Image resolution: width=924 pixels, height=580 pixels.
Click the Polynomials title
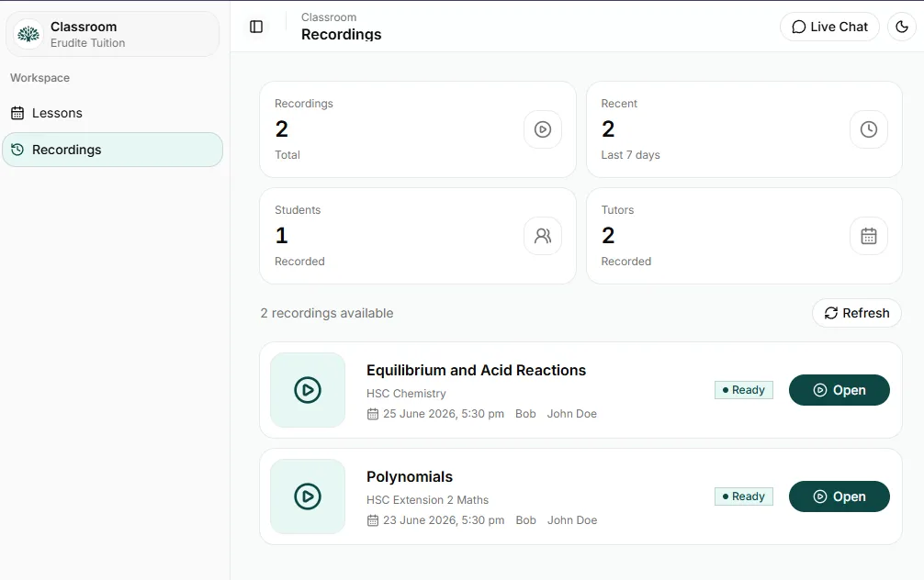[410, 476]
